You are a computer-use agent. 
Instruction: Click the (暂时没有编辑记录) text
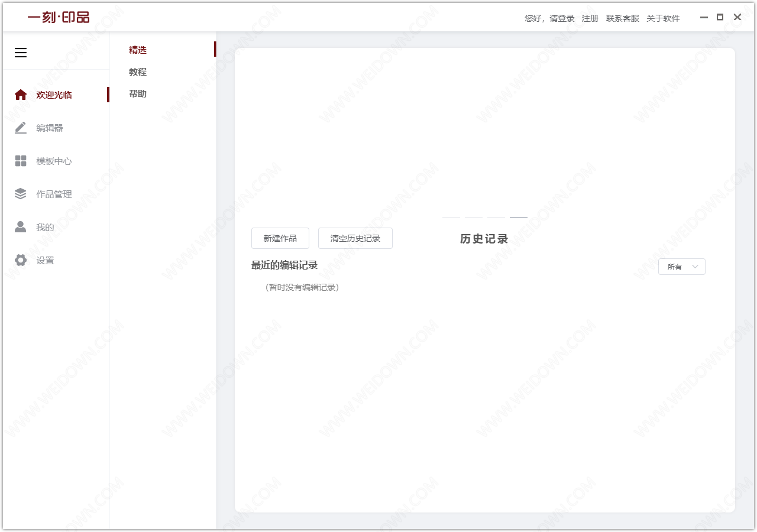coord(302,287)
